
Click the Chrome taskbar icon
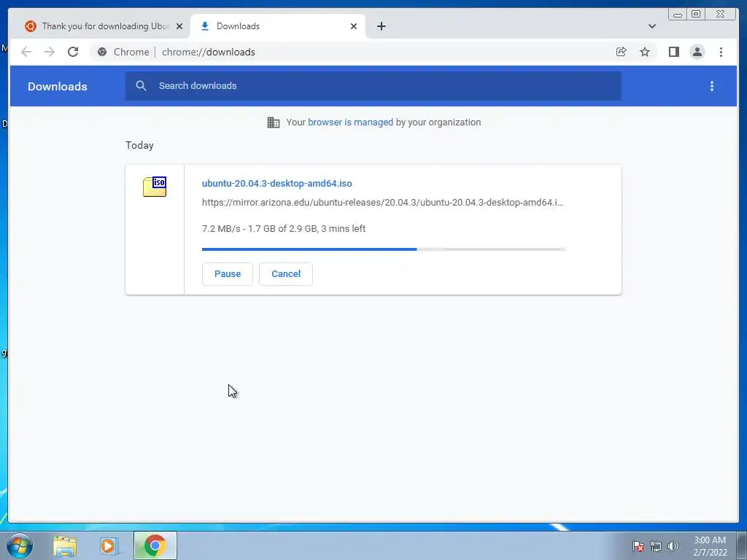coord(155,545)
